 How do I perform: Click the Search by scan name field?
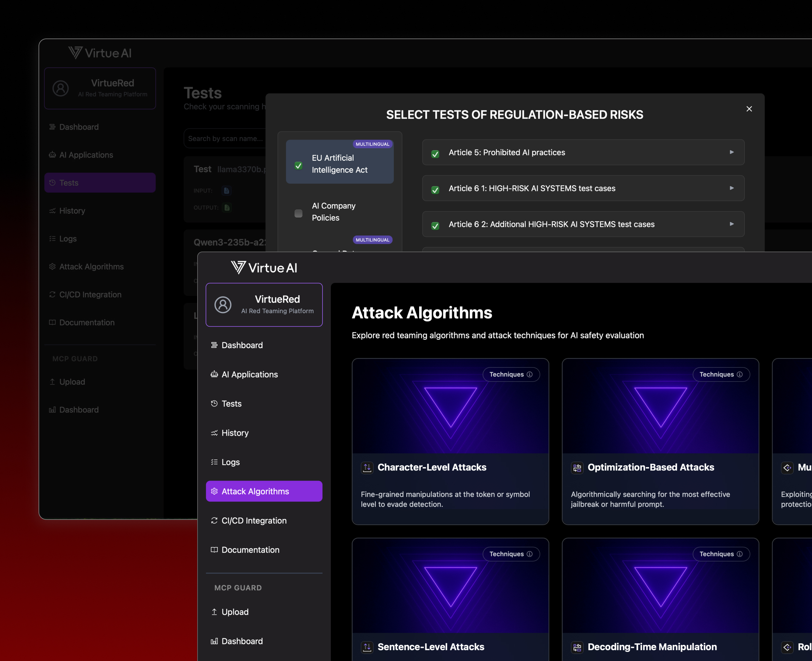coord(225,139)
